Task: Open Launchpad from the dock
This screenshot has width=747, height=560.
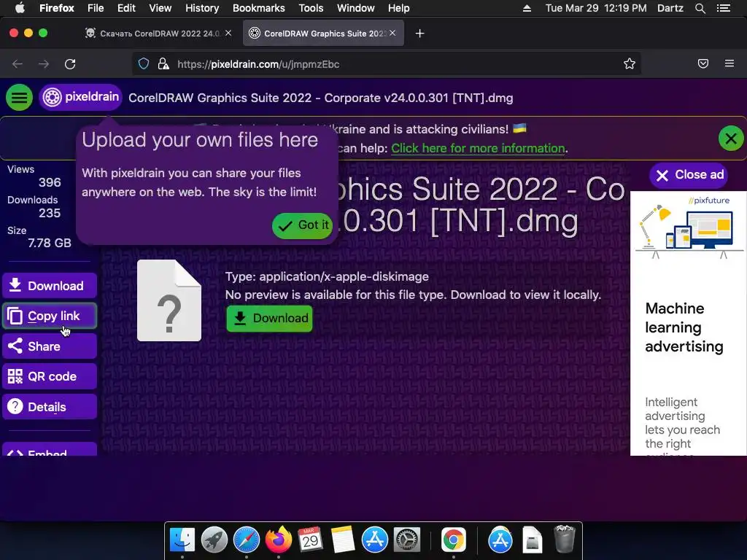Action: point(214,540)
